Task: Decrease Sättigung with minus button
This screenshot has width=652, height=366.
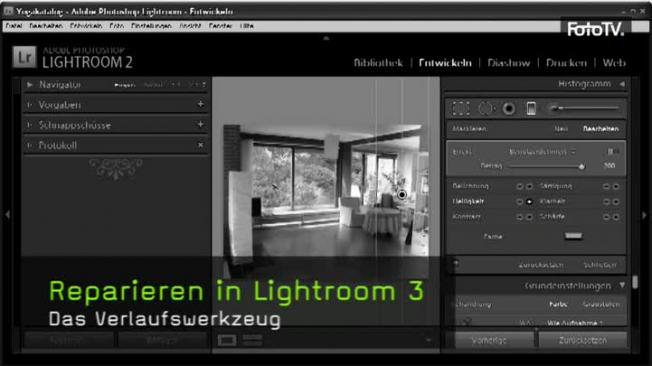Action: [606, 186]
